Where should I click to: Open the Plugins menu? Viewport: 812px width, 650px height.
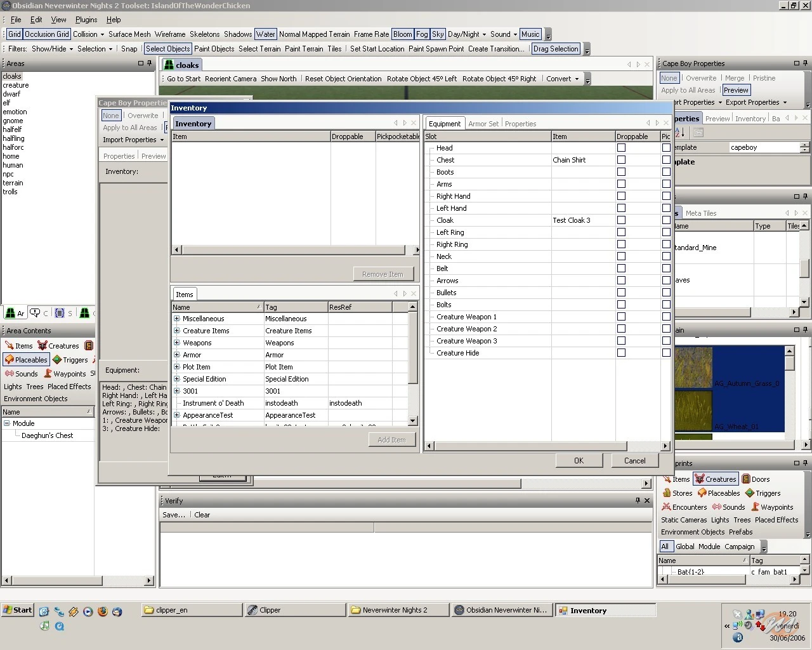[86, 20]
